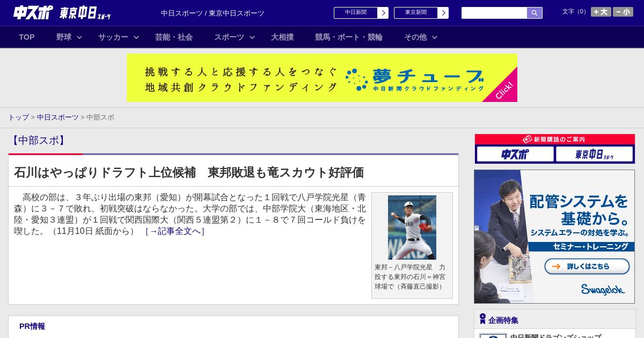Image resolution: width=644 pixels, height=338 pixels.
Task: Expand the スポーツ dropdown chevron
Action: (x=252, y=37)
